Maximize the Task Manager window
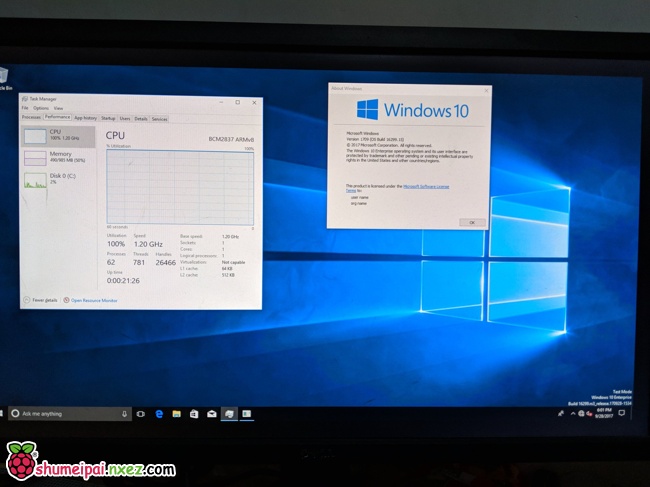The image size is (650, 487). (238, 102)
